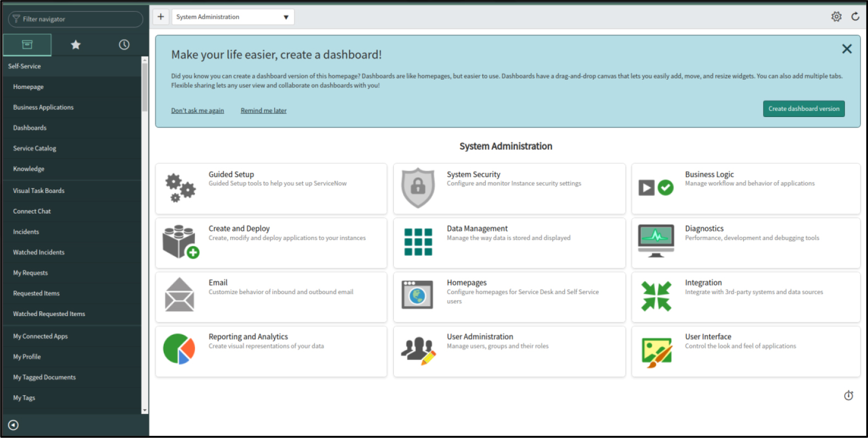Screen dimensions: 868x438
Task: Open Requested Items module
Action: point(71,293)
